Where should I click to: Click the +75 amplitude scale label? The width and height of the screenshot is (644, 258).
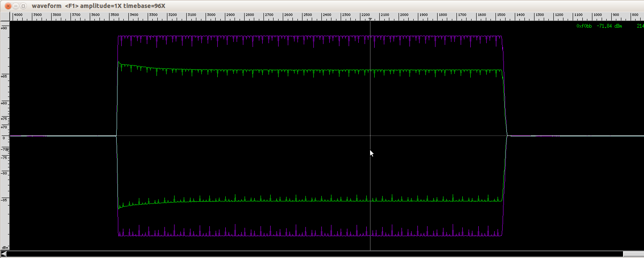[x=4, y=119]
